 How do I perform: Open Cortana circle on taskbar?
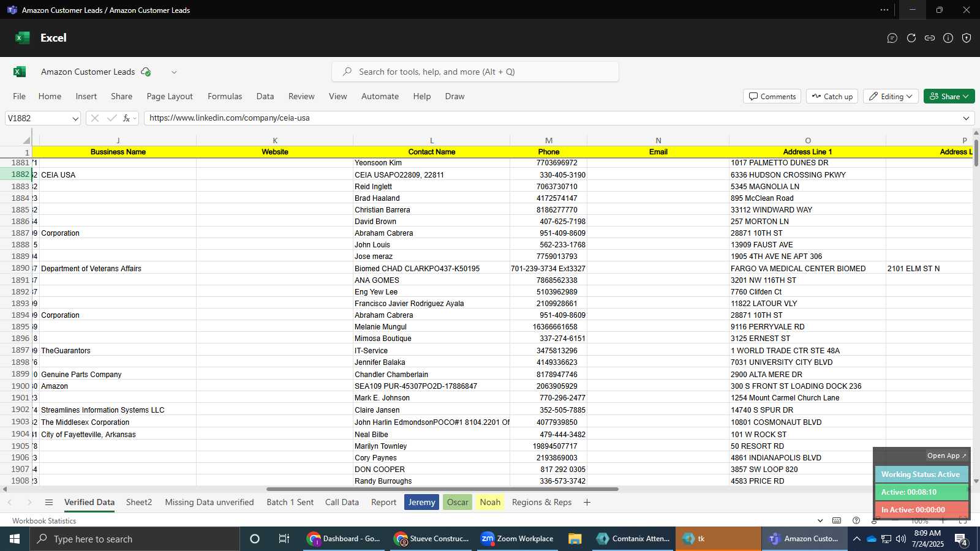point(255,539)
